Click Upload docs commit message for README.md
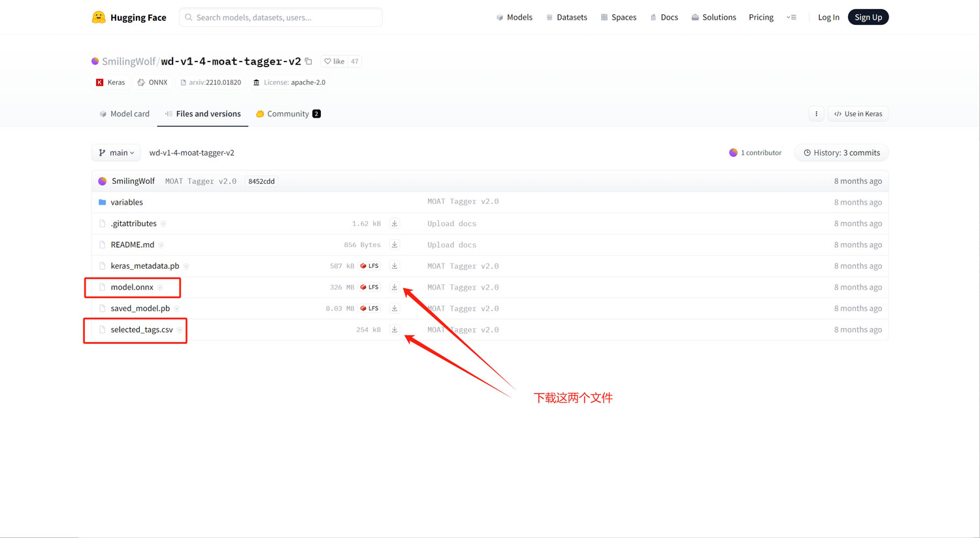 [x=452, y=245]
